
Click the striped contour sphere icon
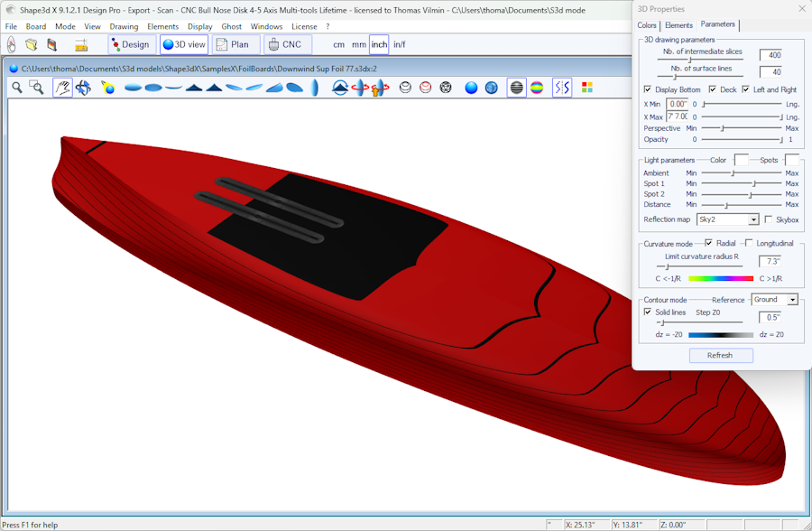516,88
